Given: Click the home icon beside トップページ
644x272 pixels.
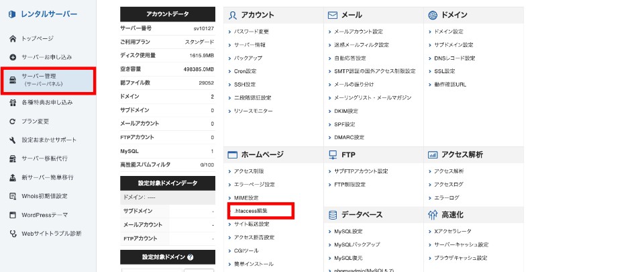Looking at the screenshot, I should point(13,39).
